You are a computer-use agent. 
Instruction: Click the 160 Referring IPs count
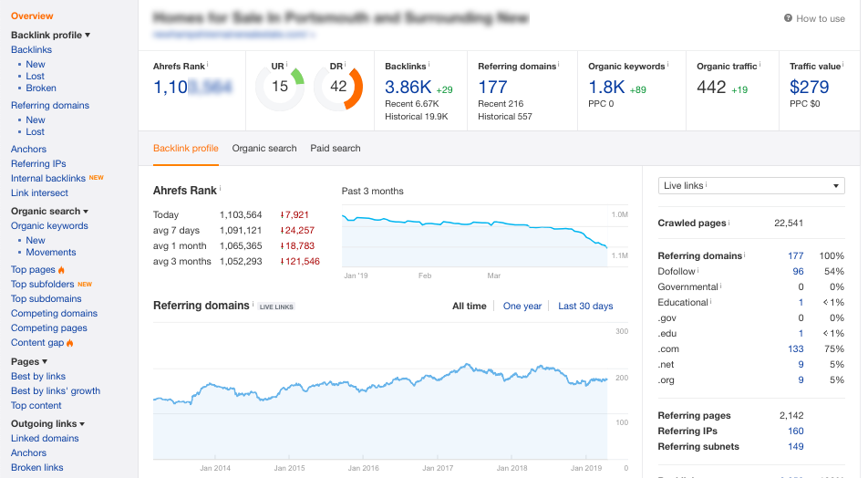click(795, 431)
